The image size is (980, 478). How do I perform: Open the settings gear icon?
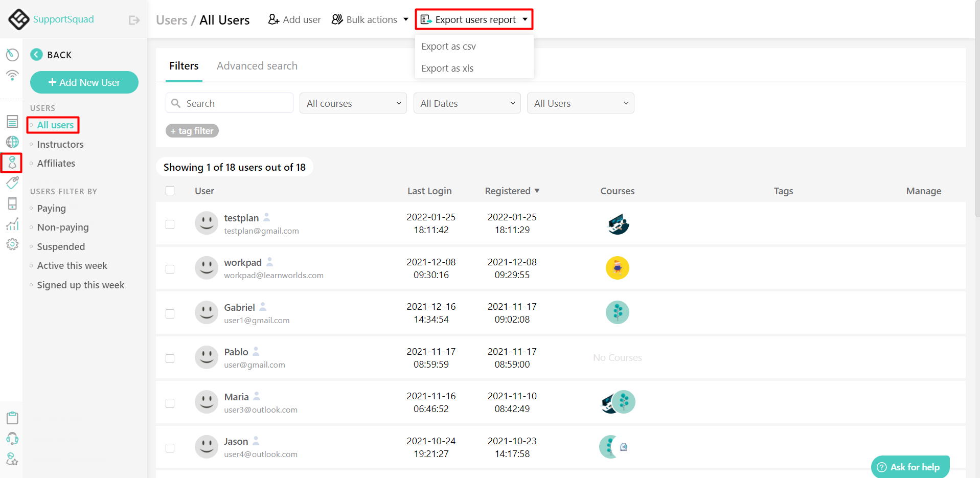click(12, 244)
